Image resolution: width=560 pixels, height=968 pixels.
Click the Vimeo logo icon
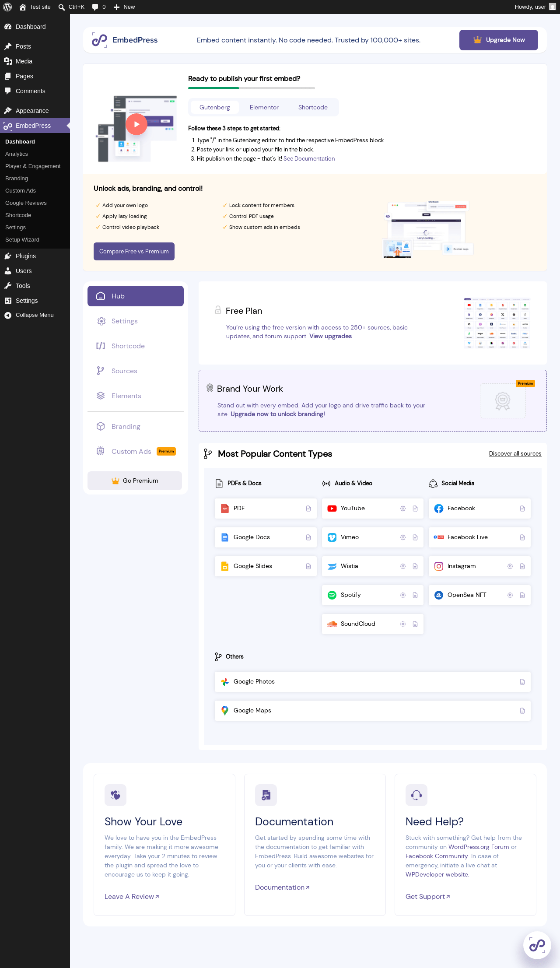point(332,537)
